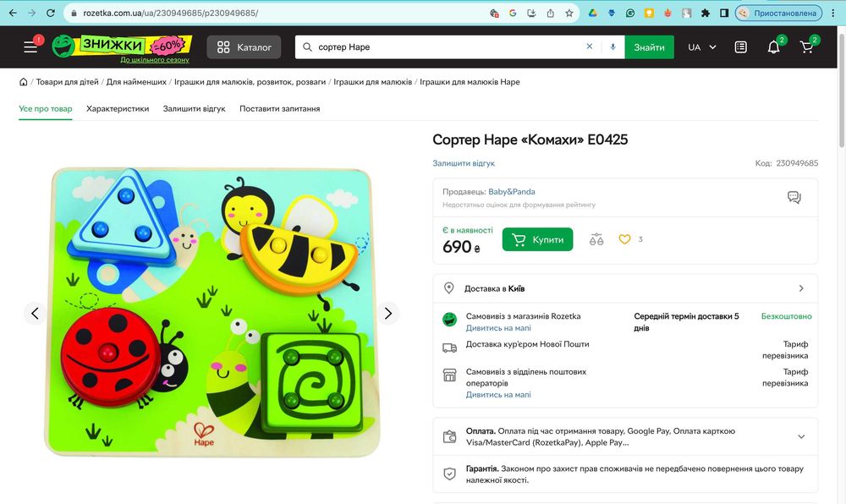This screenshot has height=504, width=846.
Task: Open 'Дивитись на мапі' for postal operators
Action: tap(498, 395)
